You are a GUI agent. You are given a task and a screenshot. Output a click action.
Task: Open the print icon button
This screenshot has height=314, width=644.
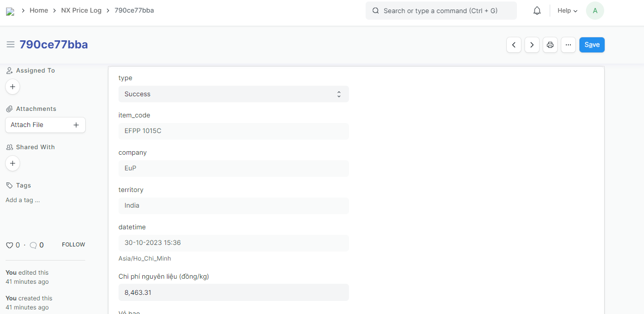coord(550,45)
